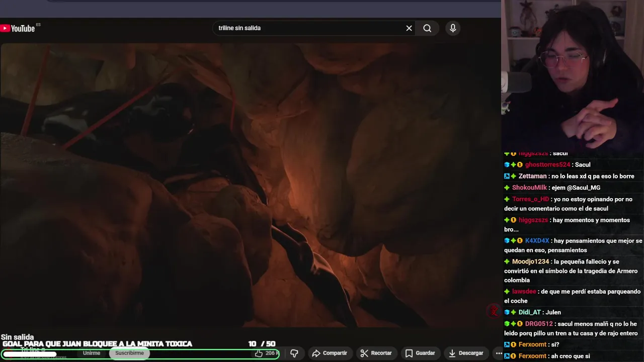Viewport: 644px width, 362px height.
Task: Click the green badge beside Moodjo1234
Action: click(507, 261)
